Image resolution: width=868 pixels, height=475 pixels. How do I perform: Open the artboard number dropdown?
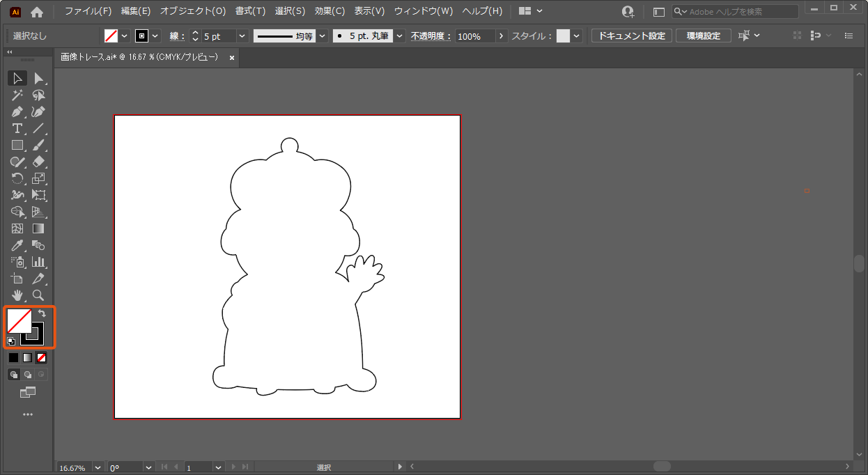click(x=218, y=467)
